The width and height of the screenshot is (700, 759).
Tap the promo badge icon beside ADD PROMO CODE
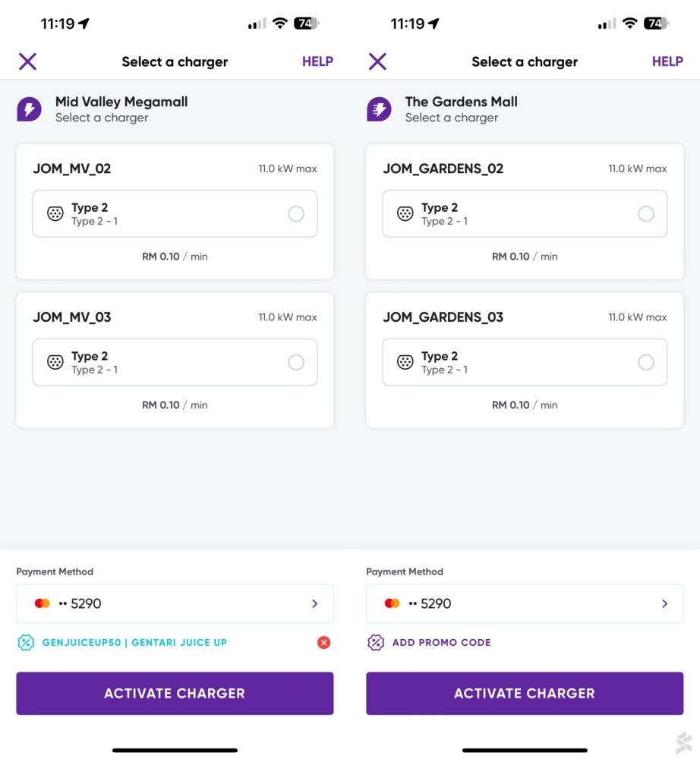(376, 643)
